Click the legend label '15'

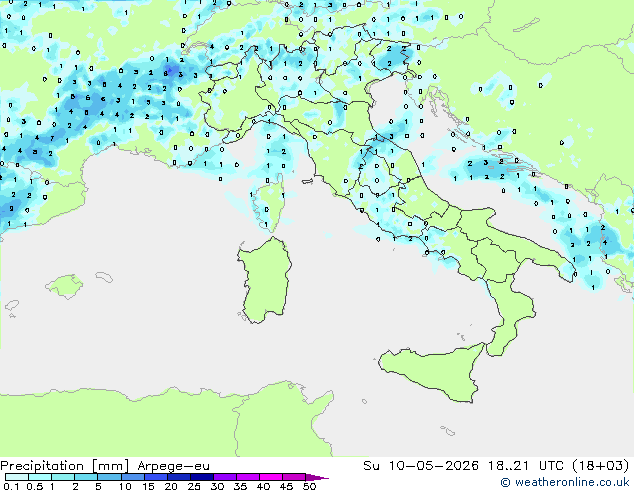coord(148,486)
